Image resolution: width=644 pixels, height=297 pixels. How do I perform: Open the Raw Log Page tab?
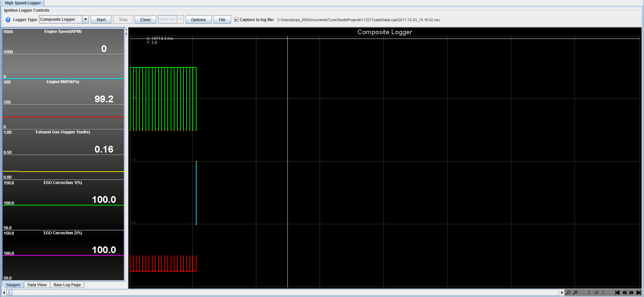coord(67,285)
